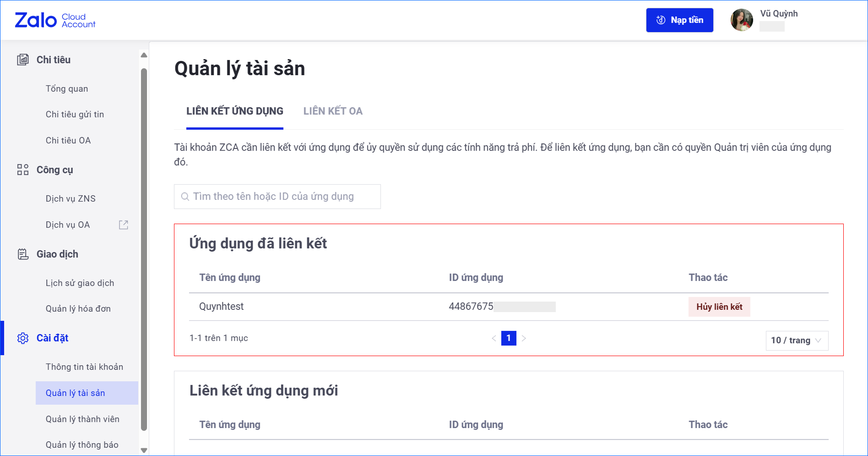Click the magnifier icon in search box
The image size is (868, 456).
point(185,197)
